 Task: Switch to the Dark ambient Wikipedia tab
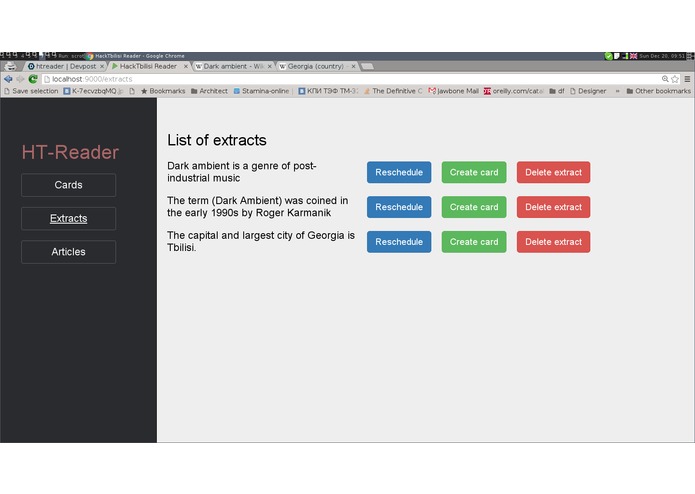[233, 66]
